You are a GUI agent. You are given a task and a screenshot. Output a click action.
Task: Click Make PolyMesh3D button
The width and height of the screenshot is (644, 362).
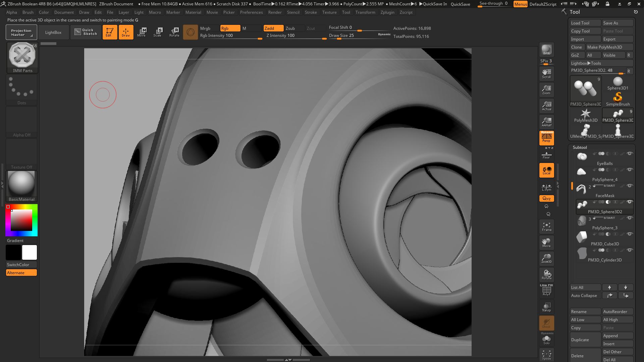pos(609,47)
